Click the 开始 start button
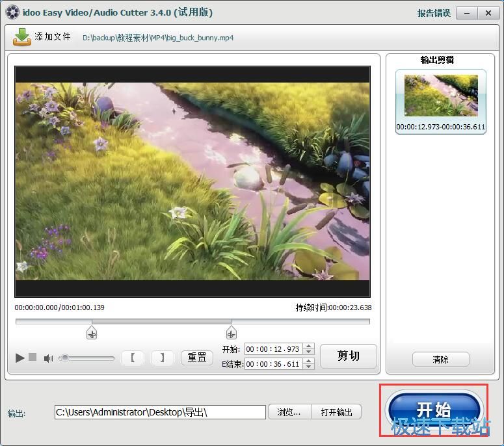Screen dimensions: 504x446 (434, 410)
